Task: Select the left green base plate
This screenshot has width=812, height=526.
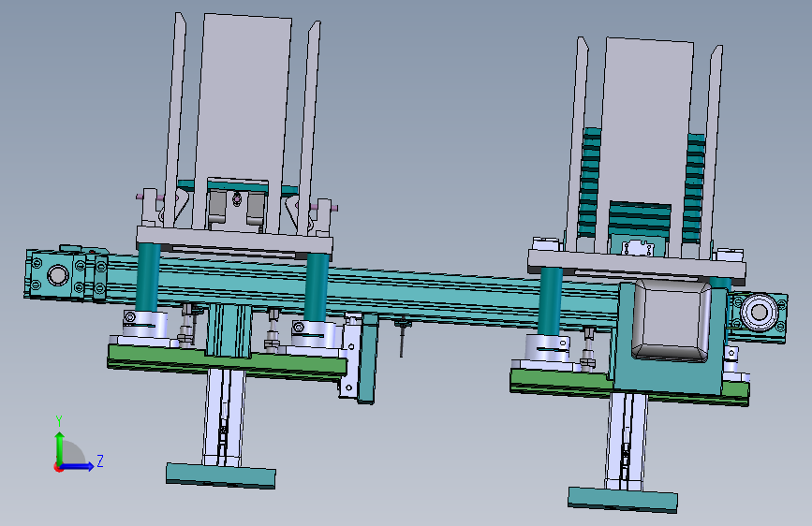Action: tap(227, 362)
